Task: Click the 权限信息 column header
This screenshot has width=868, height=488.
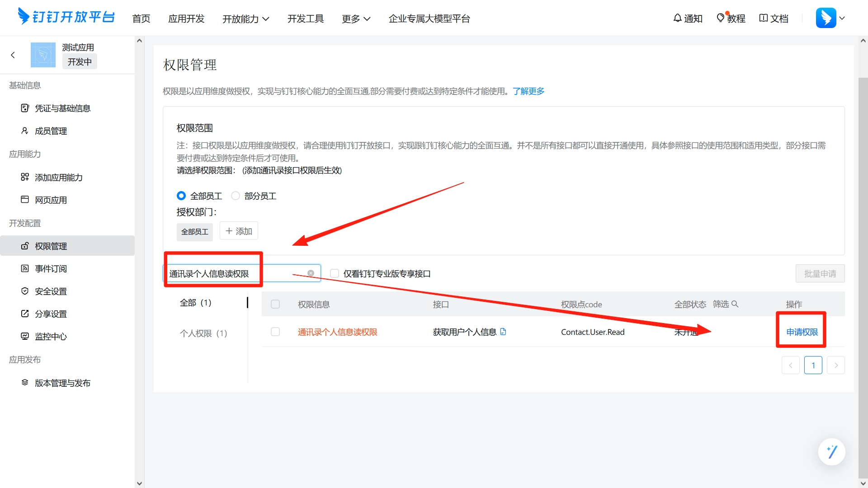Action: click(x=314, y=305)
